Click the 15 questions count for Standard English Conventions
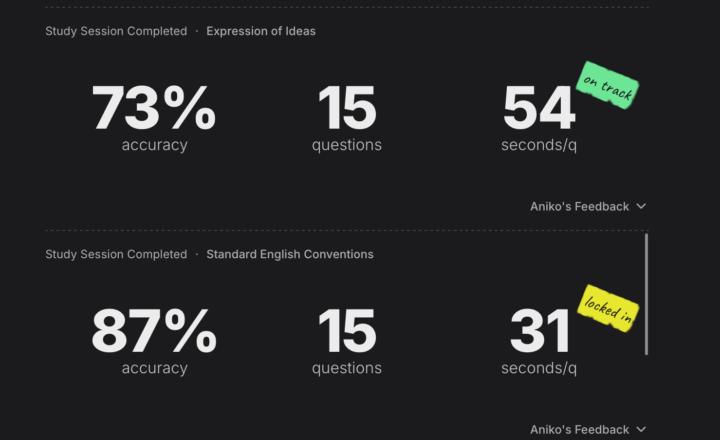720x440 pixels. point(347,332)
